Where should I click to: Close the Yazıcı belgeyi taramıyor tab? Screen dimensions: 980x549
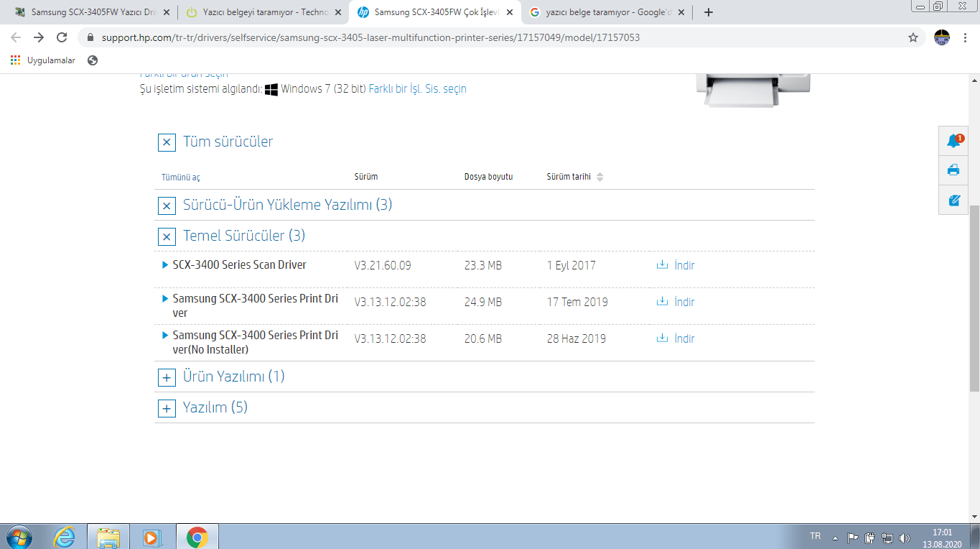pyautogui.click(x=338, y=12)
